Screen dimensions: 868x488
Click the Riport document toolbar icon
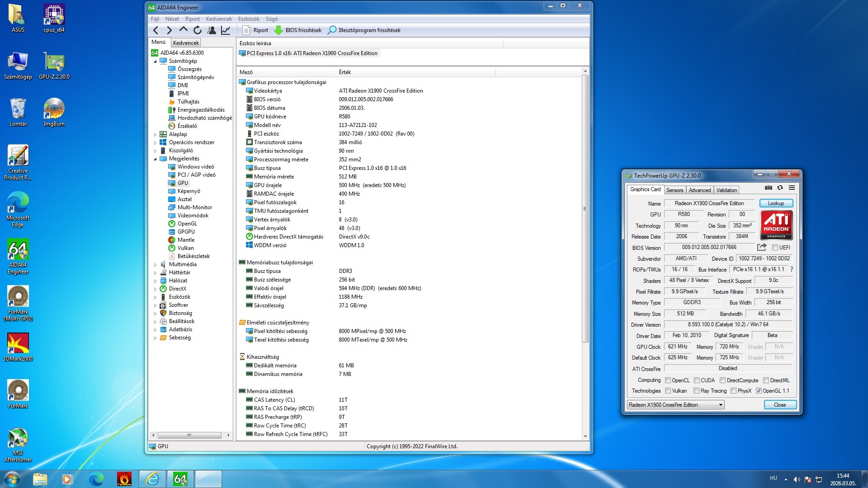point(246,30)
